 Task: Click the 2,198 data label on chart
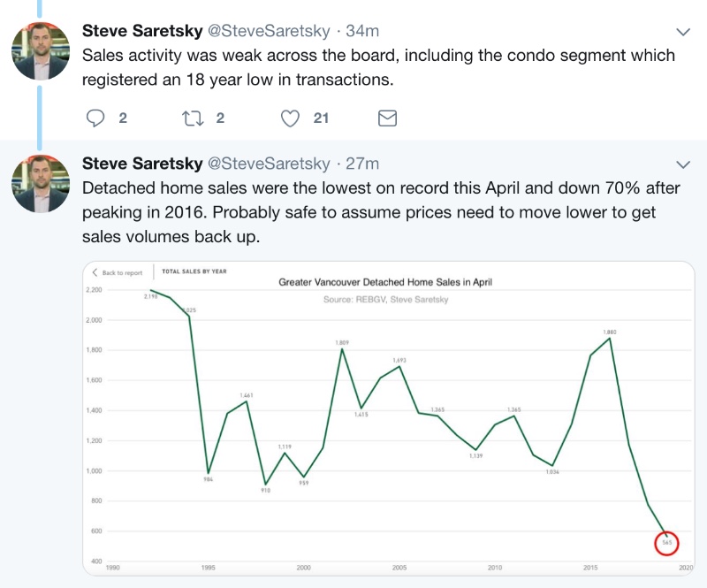(150, 296)
